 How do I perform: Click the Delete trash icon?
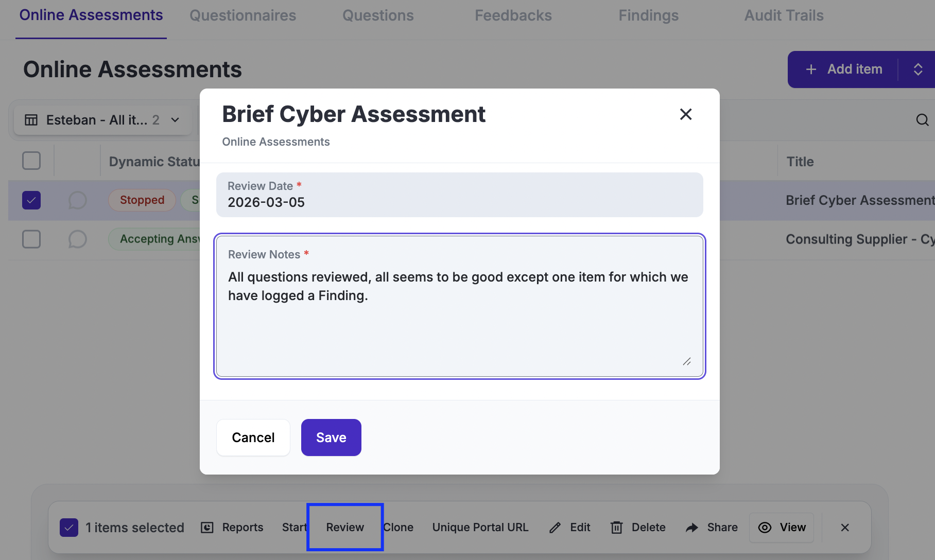[616, 528]
